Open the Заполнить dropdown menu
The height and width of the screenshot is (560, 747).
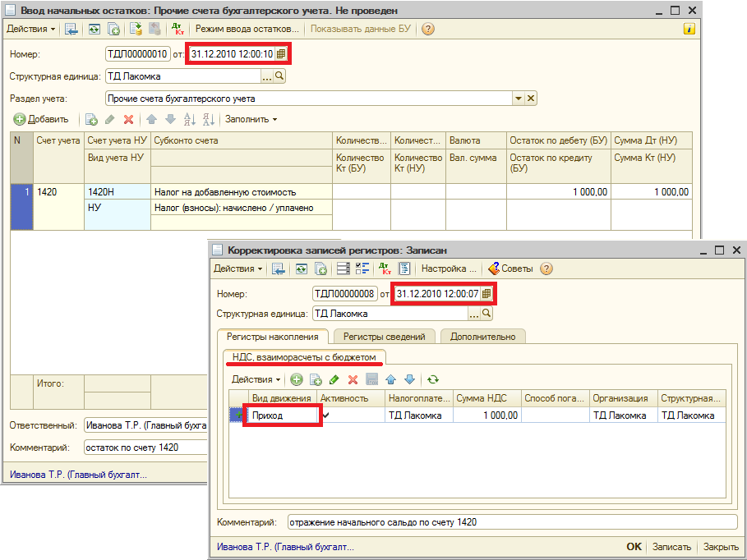(251, 119)
